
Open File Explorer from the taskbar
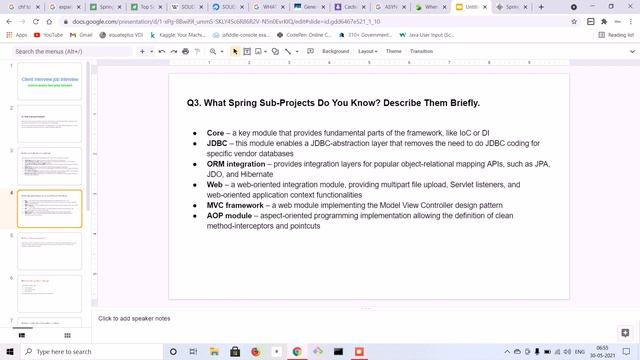click(x=214, y=351)
